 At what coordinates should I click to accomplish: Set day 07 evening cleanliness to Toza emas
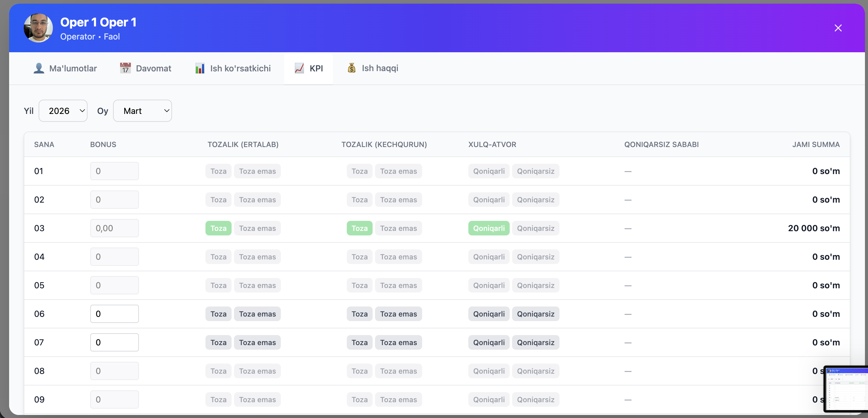point(398,343)
